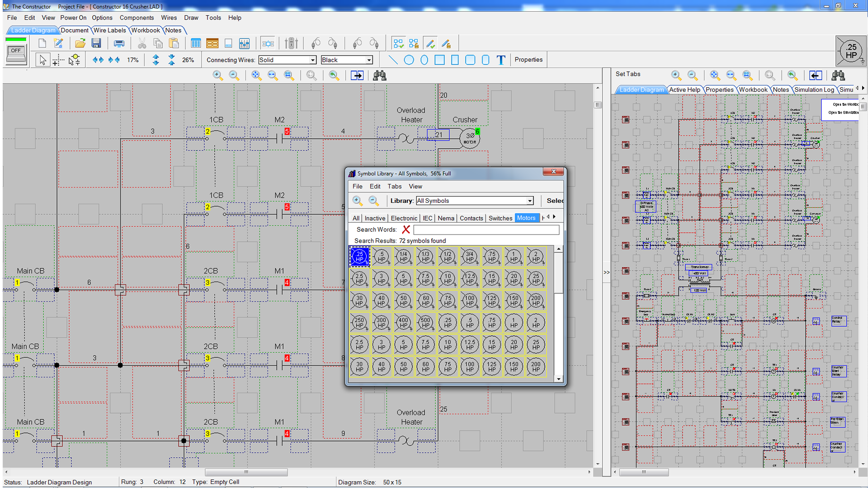Select the Switches symbol category tab
Screen dimensions: 868x488
click(500, 218)
